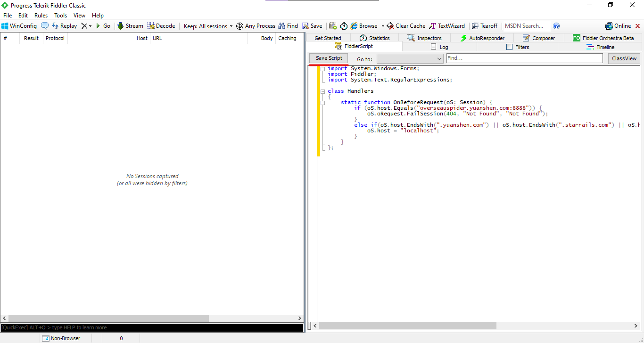Viewport: 644px width, 343px height.
Task: Take a screenshot with the camera icon
Action: (x=333, y=26)
